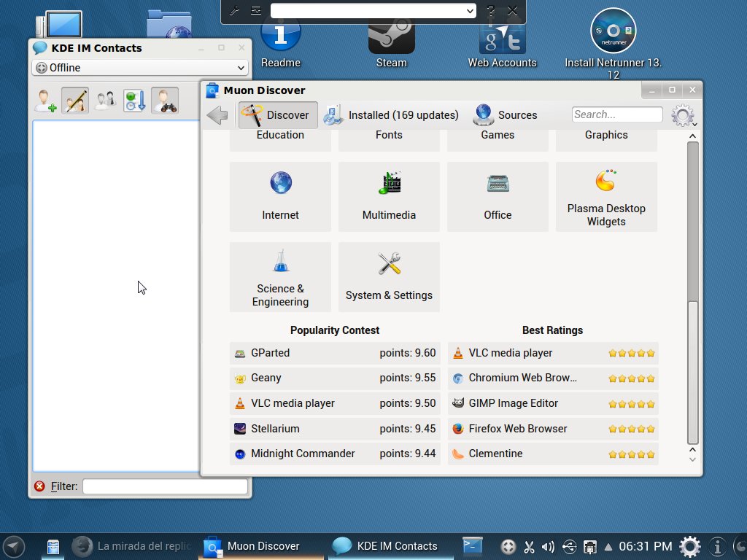The image size is (747, 560).
Task: Click the Add Contact icon
Action: [x=45, y=101]
